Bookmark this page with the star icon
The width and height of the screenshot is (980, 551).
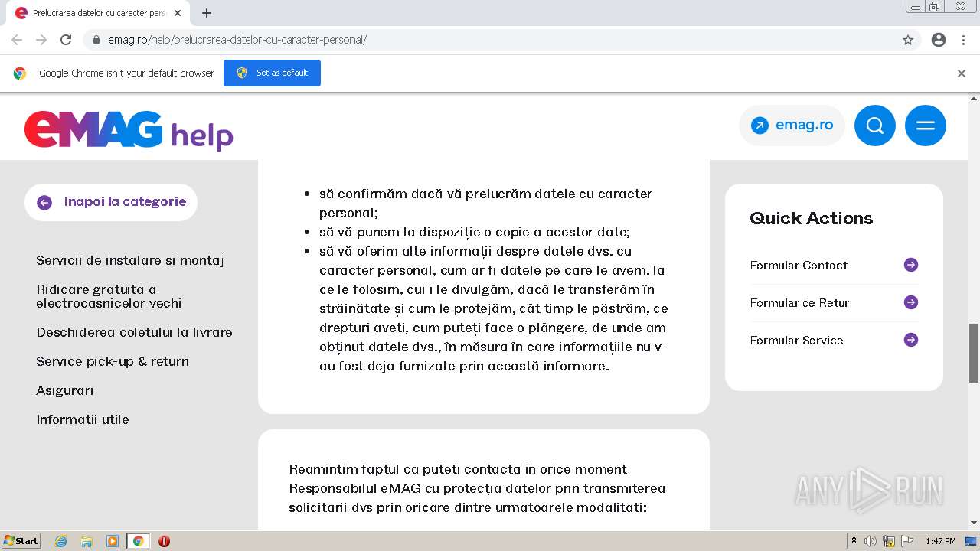(908, 40)
